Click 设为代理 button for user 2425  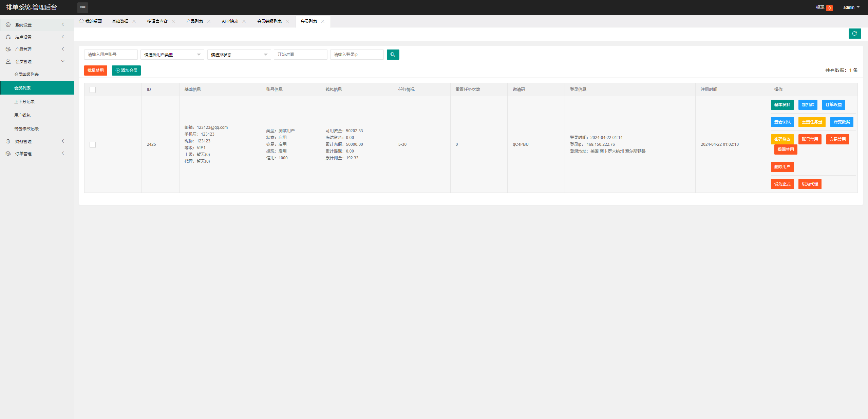(x=810, y=184)
